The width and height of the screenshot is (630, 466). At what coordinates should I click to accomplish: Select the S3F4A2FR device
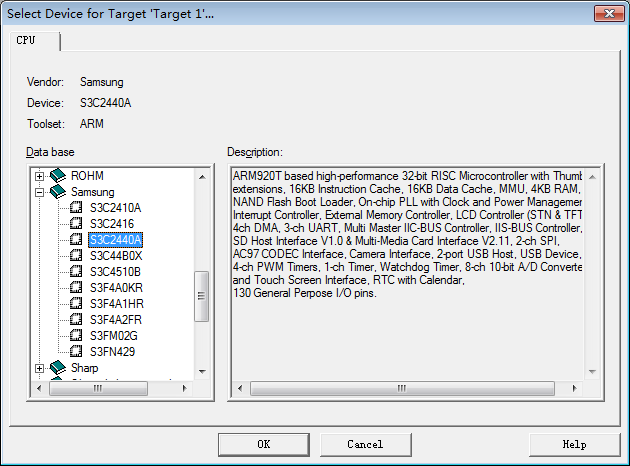point(116,320)
